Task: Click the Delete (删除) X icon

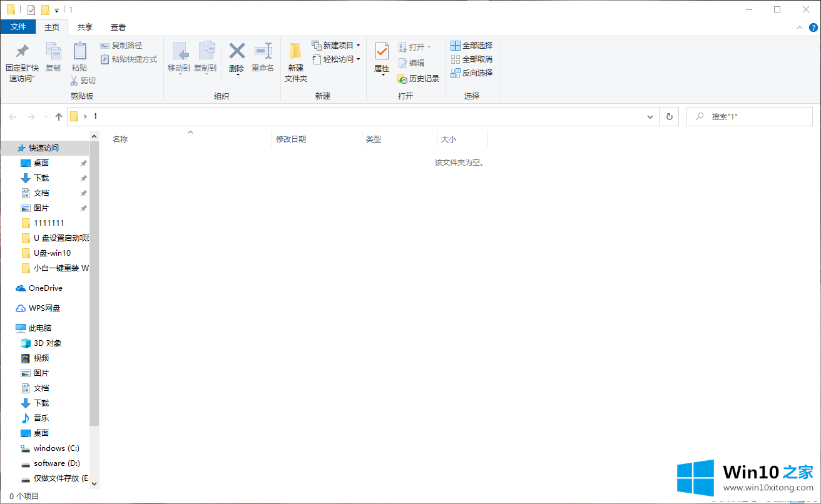Action: tap(237, 51)
